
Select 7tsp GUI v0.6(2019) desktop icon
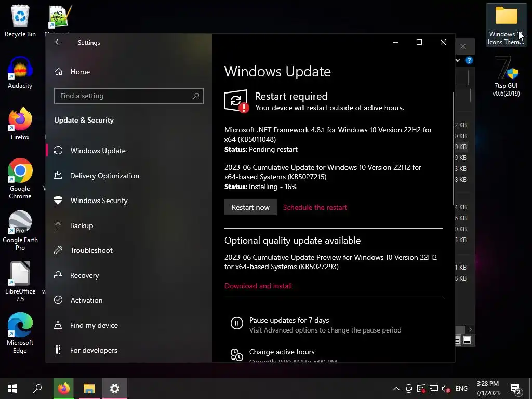(x=506, y=76)
